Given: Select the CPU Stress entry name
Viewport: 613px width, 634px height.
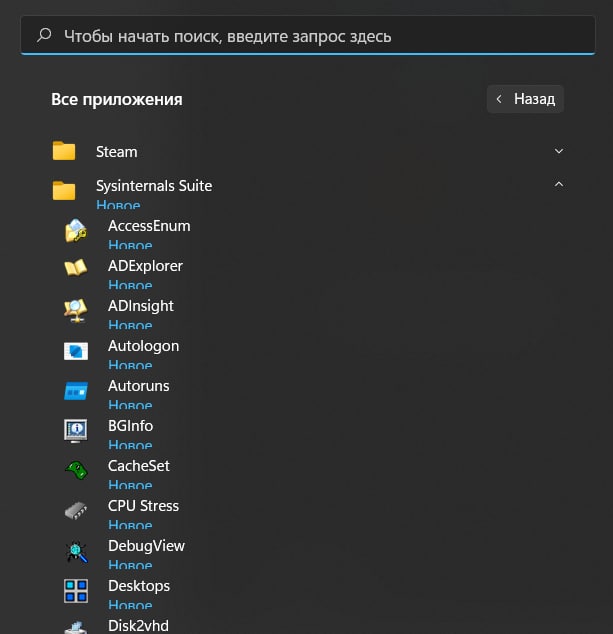Looking at the screenshot, I should point(144,506).
